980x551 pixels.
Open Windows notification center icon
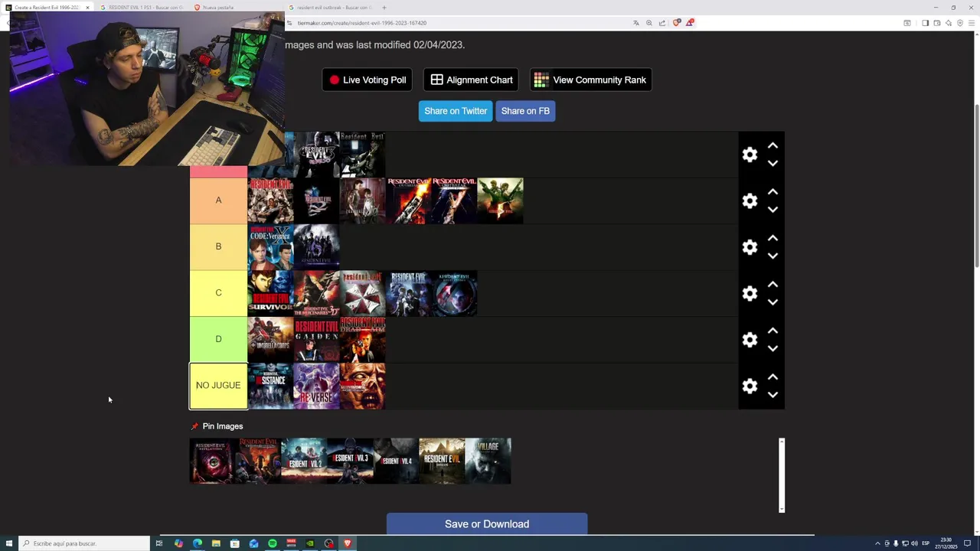(967, 543)
